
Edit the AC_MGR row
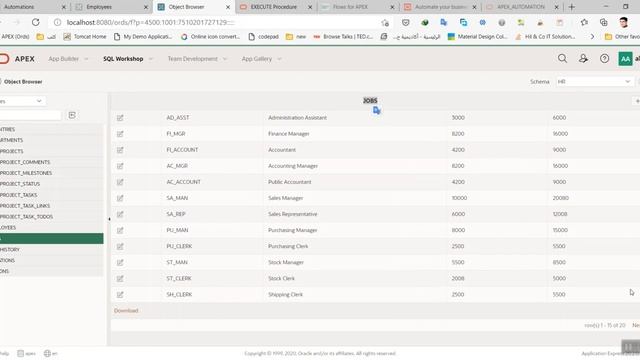[120, 166]
